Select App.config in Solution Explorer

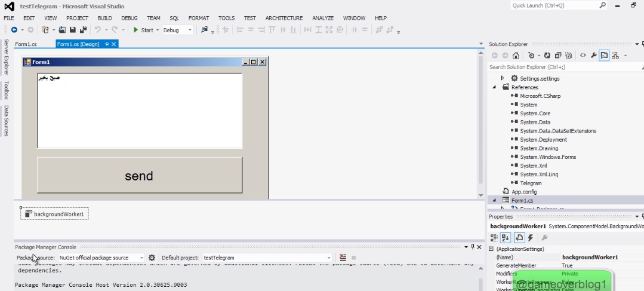(x=524, y=192)
